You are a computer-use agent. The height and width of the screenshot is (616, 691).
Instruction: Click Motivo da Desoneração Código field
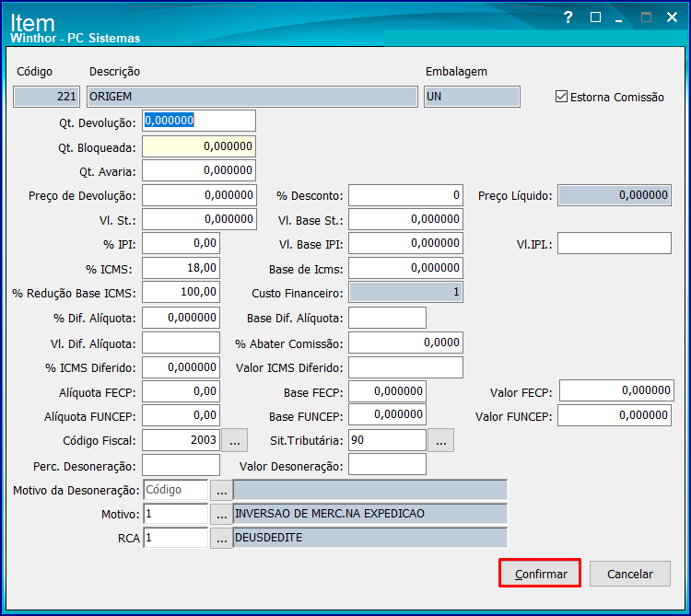(x=175, y=490)
